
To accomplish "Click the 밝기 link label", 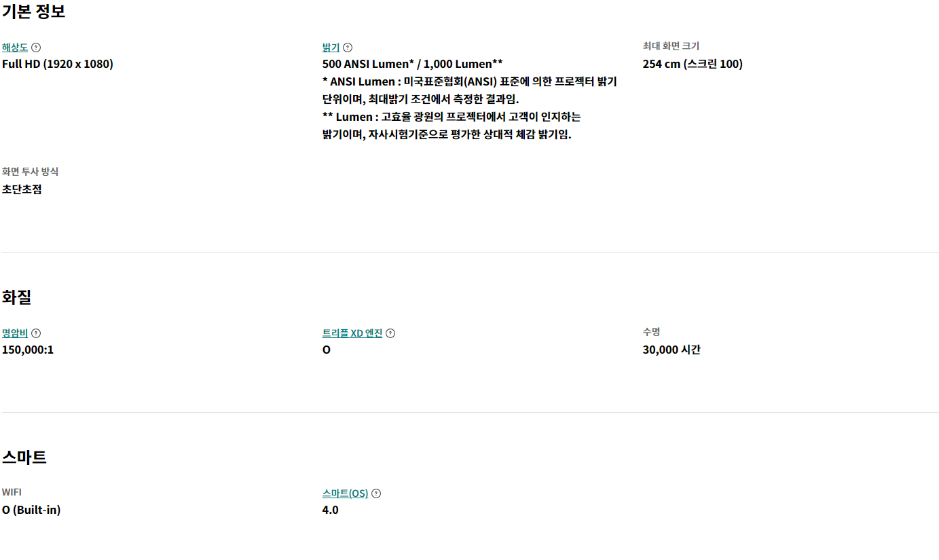I will (x=331, y=48).
